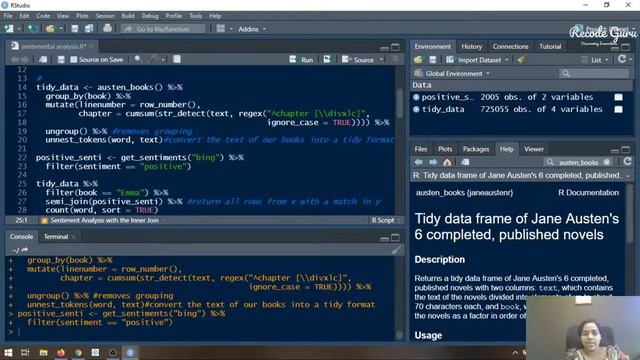
Task: Open the Addins dropdown
Action: (252, 29)
